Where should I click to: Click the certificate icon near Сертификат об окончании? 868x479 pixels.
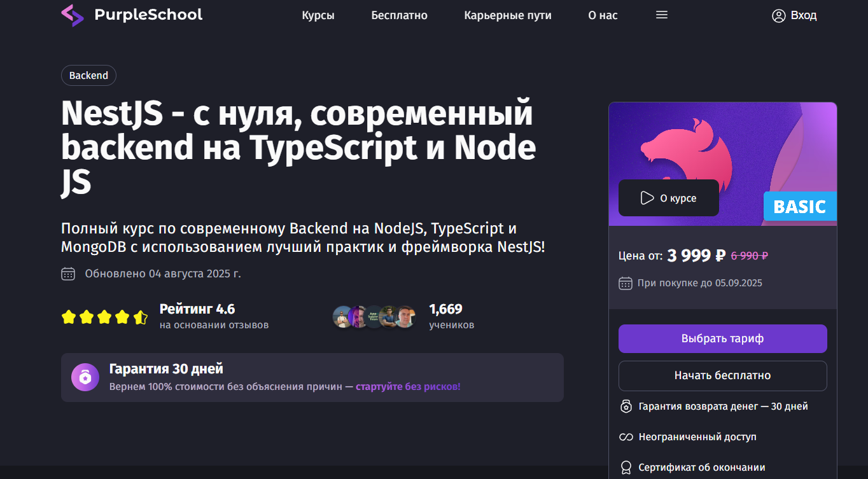(x=626, y=467)
